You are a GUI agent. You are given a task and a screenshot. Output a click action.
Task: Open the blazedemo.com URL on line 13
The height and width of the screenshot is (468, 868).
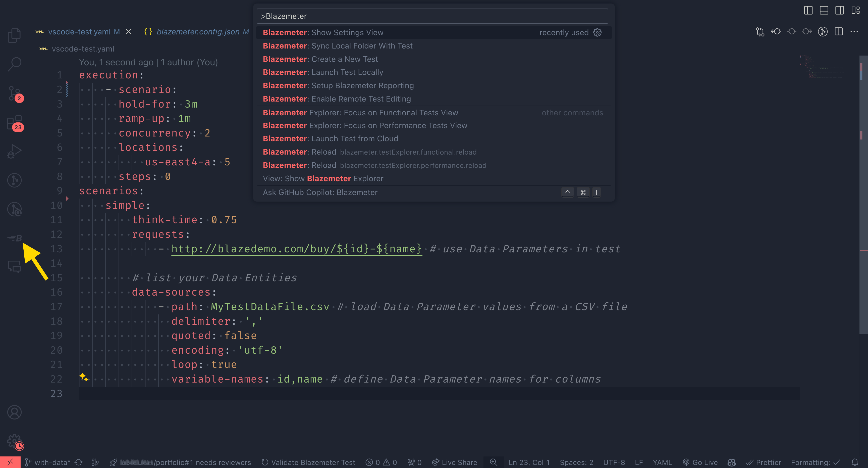pyautogui.click(x=297, y=249)
